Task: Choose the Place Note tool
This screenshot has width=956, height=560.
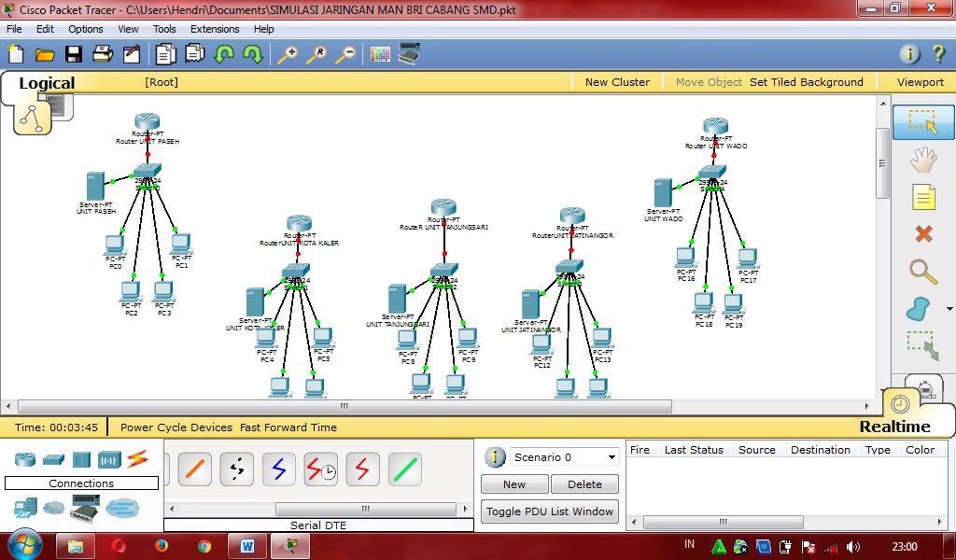Action: pos(923,198)
